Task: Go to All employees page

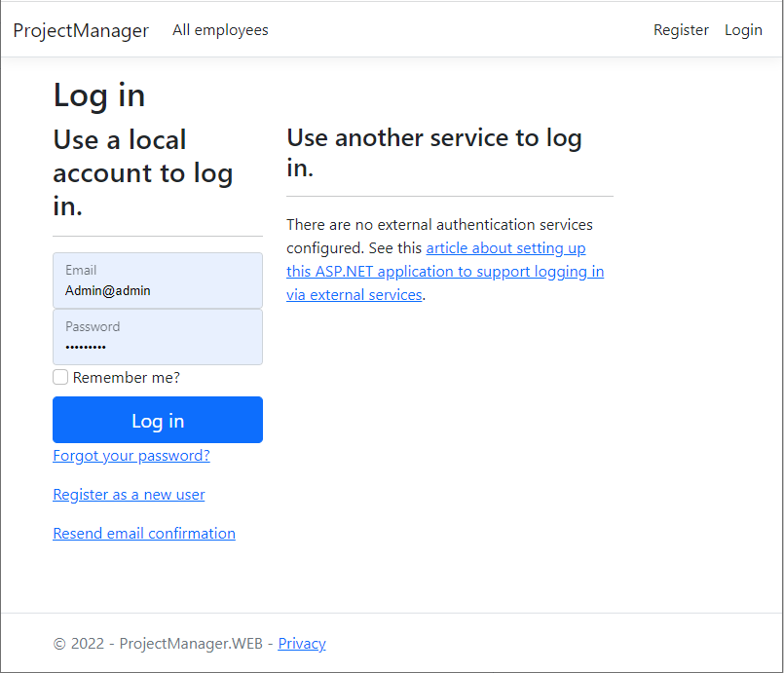Action: [220, 30]
